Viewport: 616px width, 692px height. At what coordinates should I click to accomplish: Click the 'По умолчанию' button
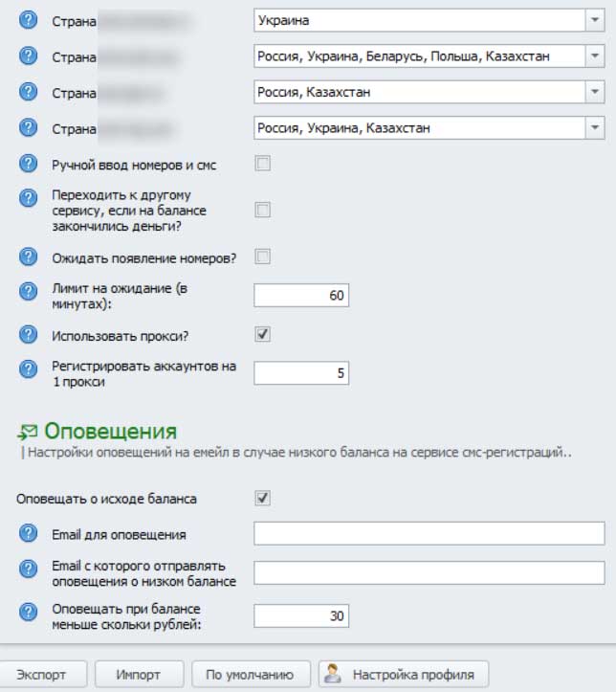point(251,674)
